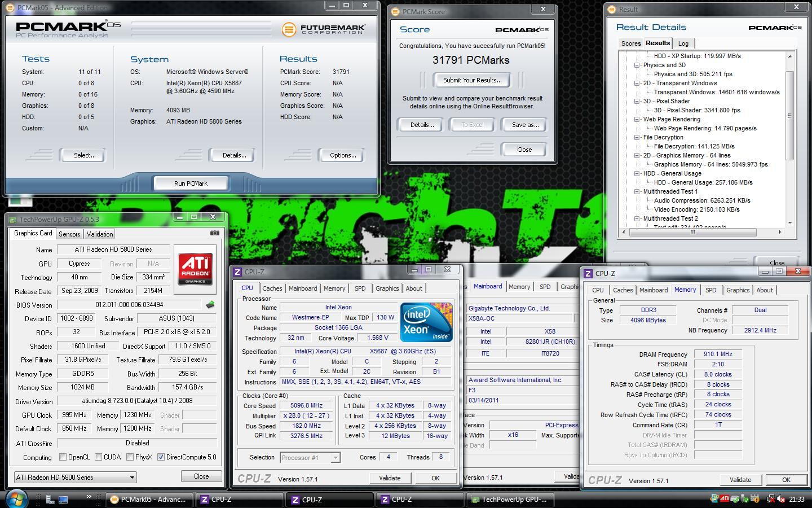The height and width of the screenshot is (508, 812).
Task: Click Validate in the CPU-Z Memory window
Action: click(x=740, y=480)
